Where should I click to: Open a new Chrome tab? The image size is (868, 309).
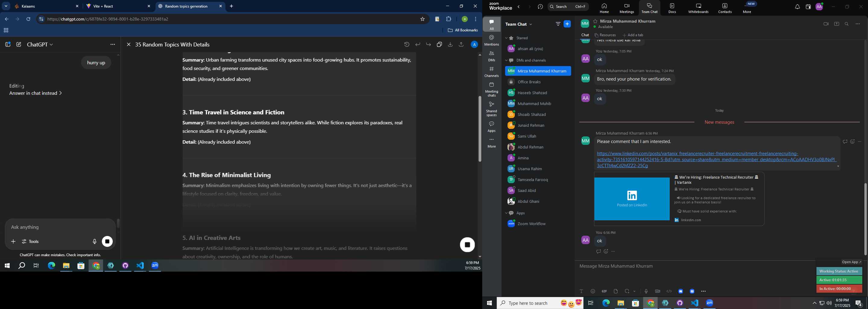click(x=231, y=6)
